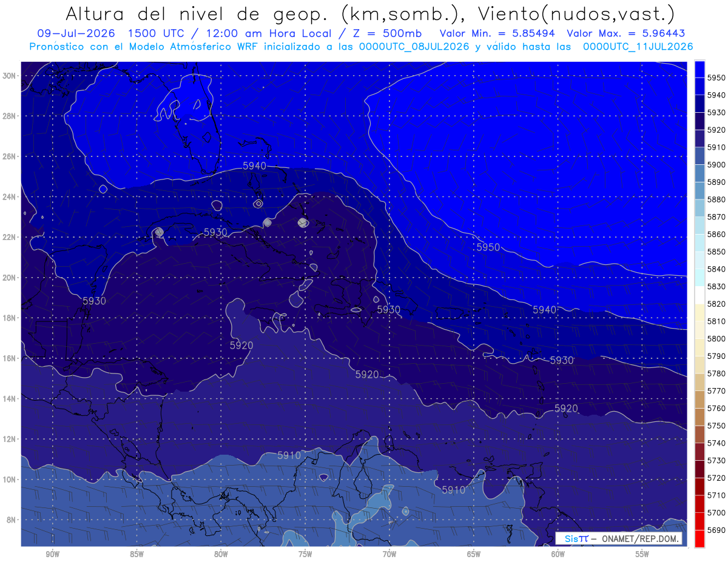728x562 pixels.
Task: Click the 22N latitude axis label
Action: point(9,237)
